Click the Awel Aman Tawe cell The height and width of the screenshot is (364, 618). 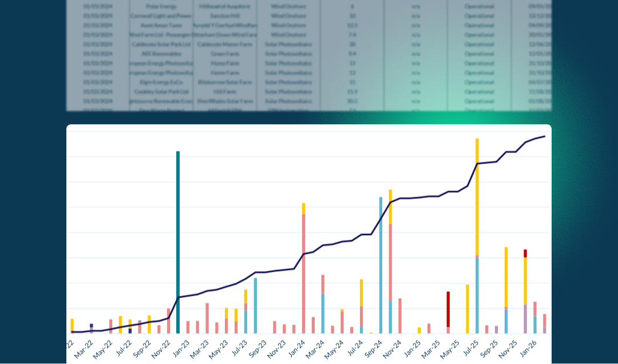pyautogui.click(x=161, y=25)
